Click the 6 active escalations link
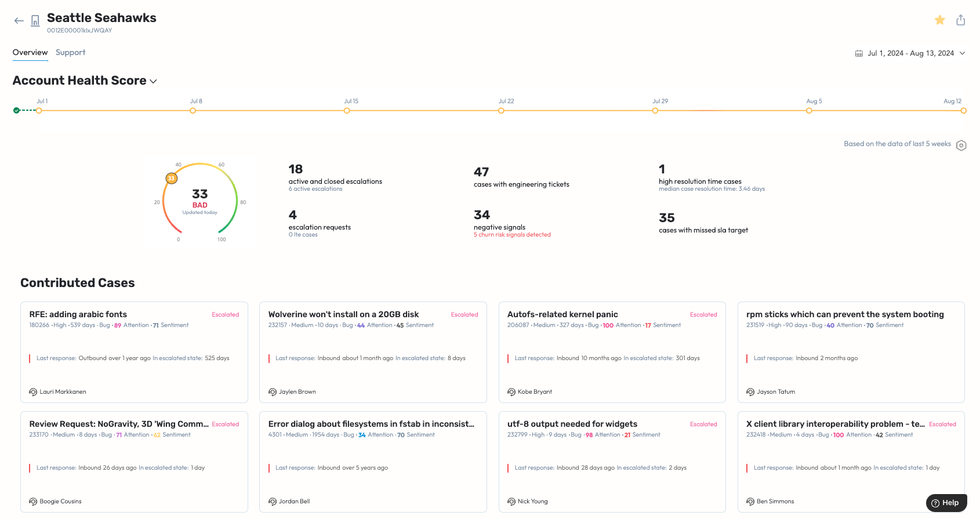This screenshot has width=980, height=519. [x=315, y=189]
